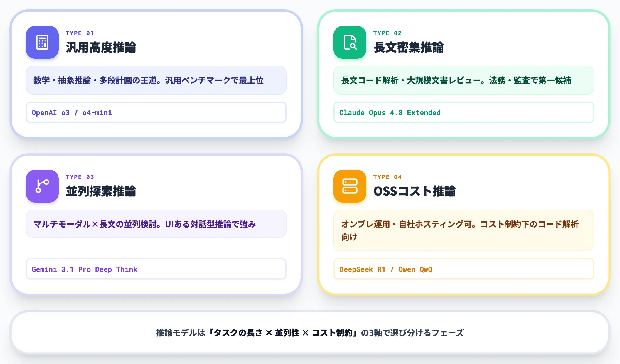Click the description starting マルチモーダル×長文
The width and height of the screenshot is (620, 364).
tap(156, 224)
